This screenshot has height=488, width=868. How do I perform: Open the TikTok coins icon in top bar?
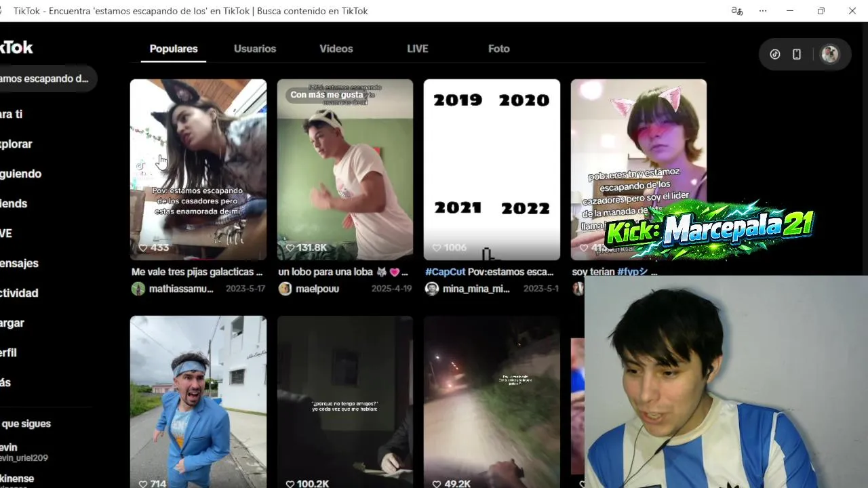pyautogui.click(x=775, y=54)
